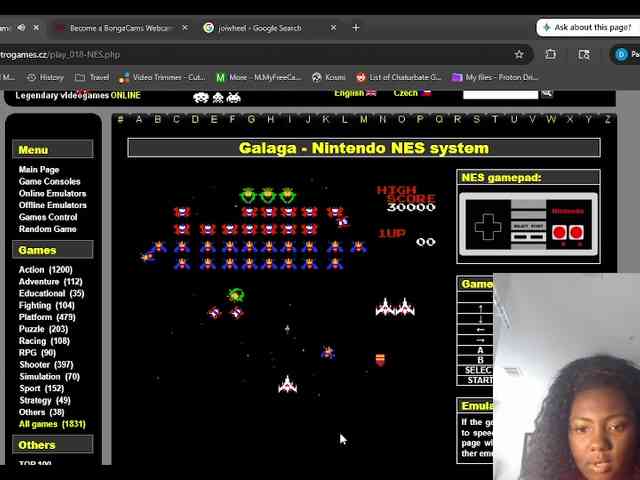
Task: Click the NES gamepad D-pad image
Action: tap(488, 226)
